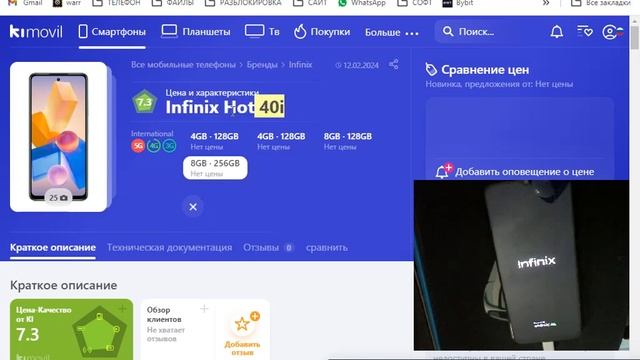The height and width of the screenshot is (360, 640).
Task: Open notifications bell icon in header
Action: pyautogui.click(x=556, y=32)
